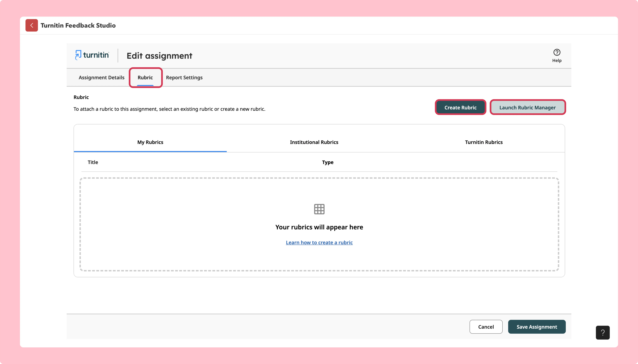
Task: Switch to Institutional Rubrics tab
Action: point(314,142)
